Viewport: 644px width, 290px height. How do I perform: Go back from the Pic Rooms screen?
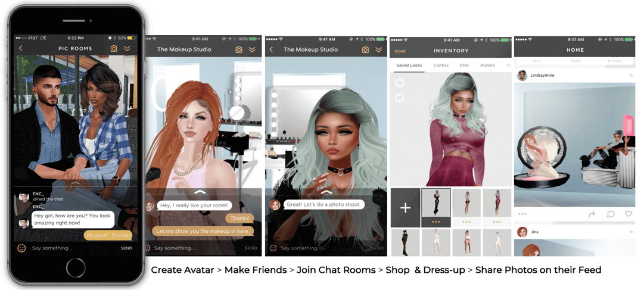coord(21,48)
